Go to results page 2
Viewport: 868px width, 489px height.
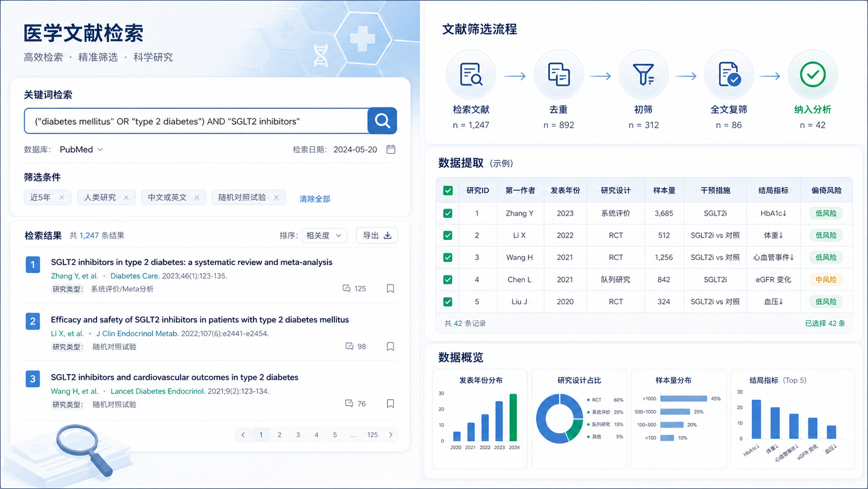click(x=279, y=435)
